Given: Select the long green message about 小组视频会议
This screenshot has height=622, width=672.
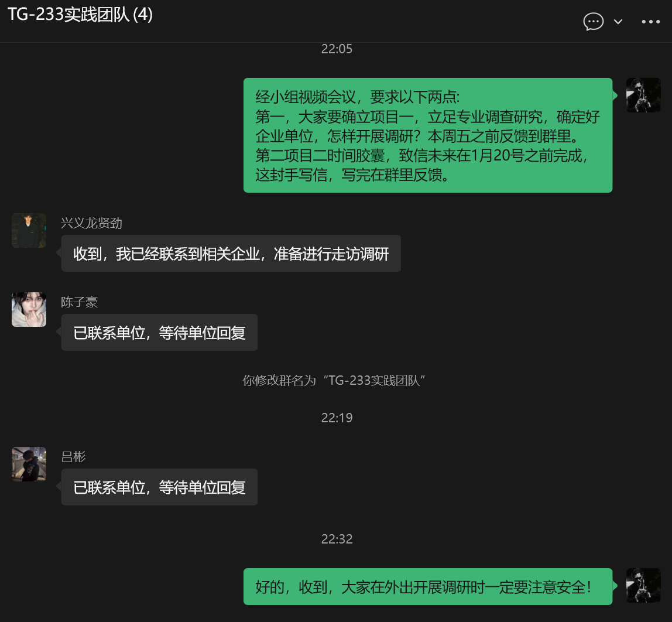Looking at the screenshot, I should click(428, 135).
